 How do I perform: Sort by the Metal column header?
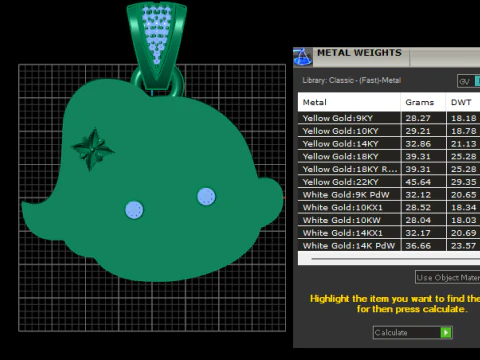click(x=349, y=102)
